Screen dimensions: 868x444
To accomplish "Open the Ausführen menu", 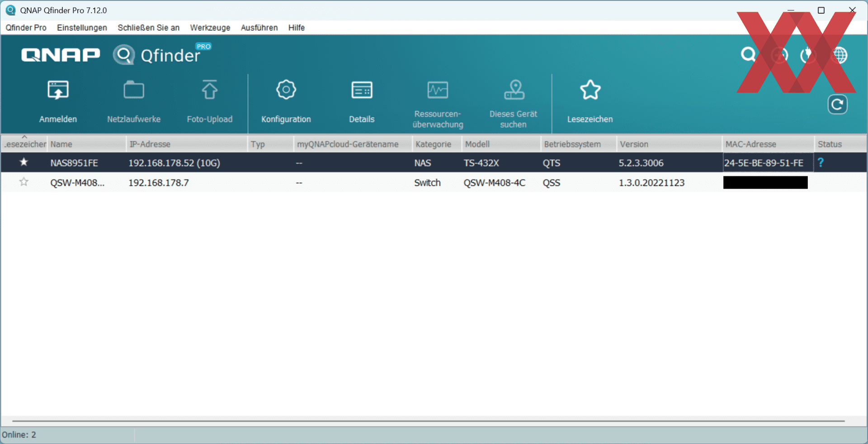I will coord(259,28).
